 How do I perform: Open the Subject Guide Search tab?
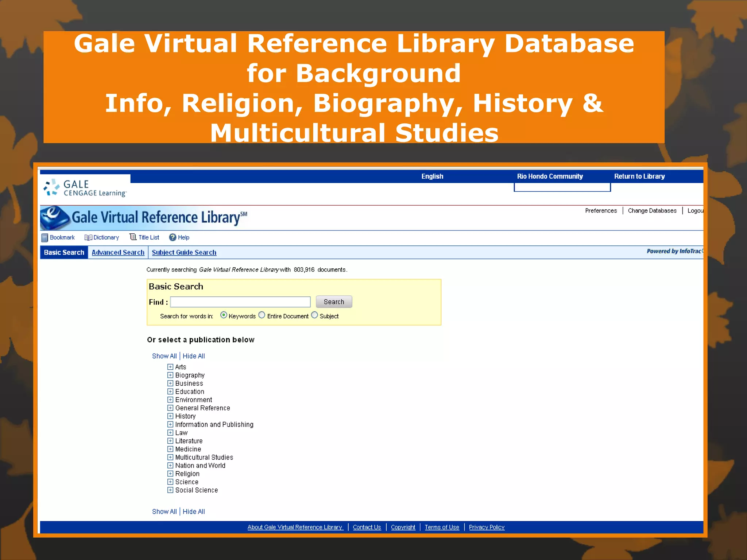184,252
